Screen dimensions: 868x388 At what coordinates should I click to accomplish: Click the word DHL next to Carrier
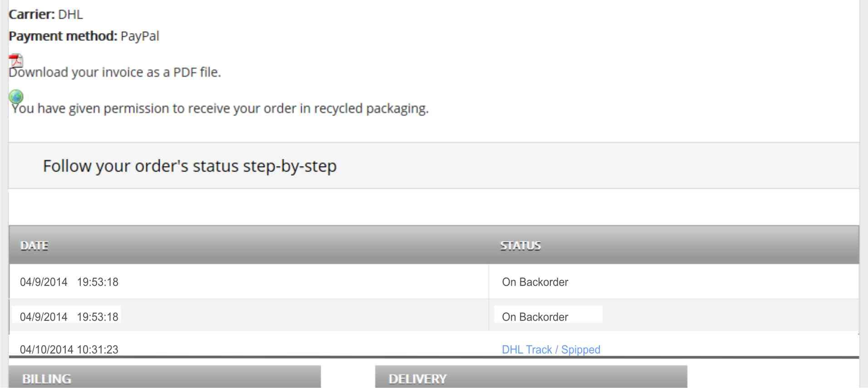71,15
